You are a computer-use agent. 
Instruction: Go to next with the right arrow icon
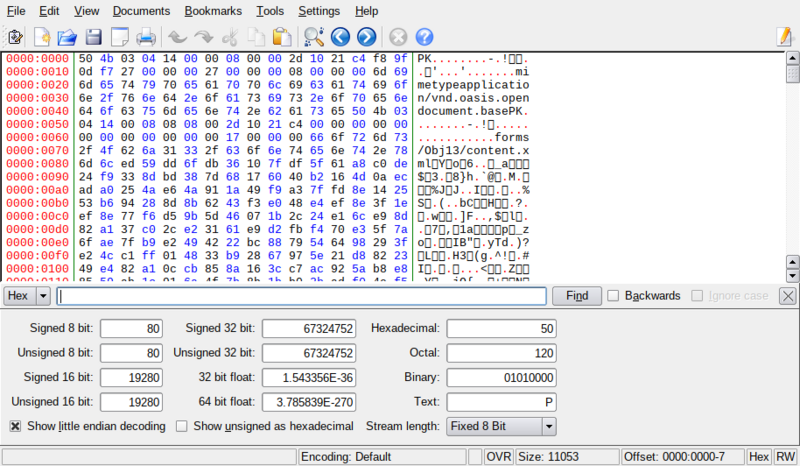click(366, 37)
